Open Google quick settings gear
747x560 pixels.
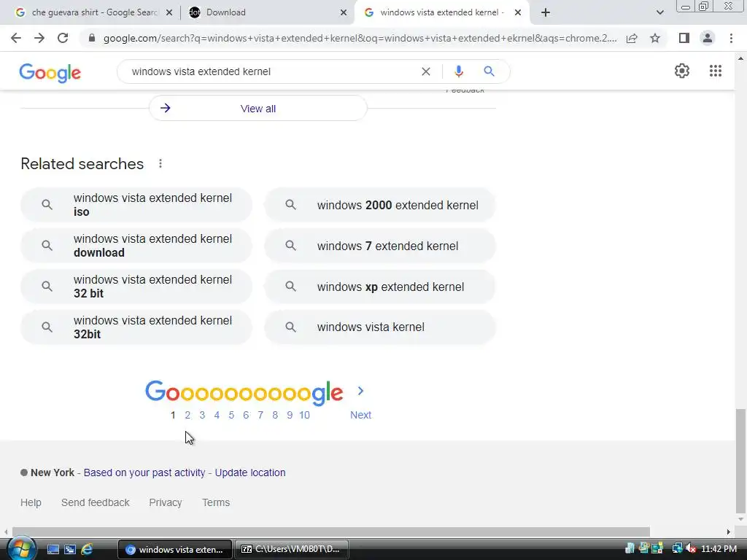(x=682, y=71)
